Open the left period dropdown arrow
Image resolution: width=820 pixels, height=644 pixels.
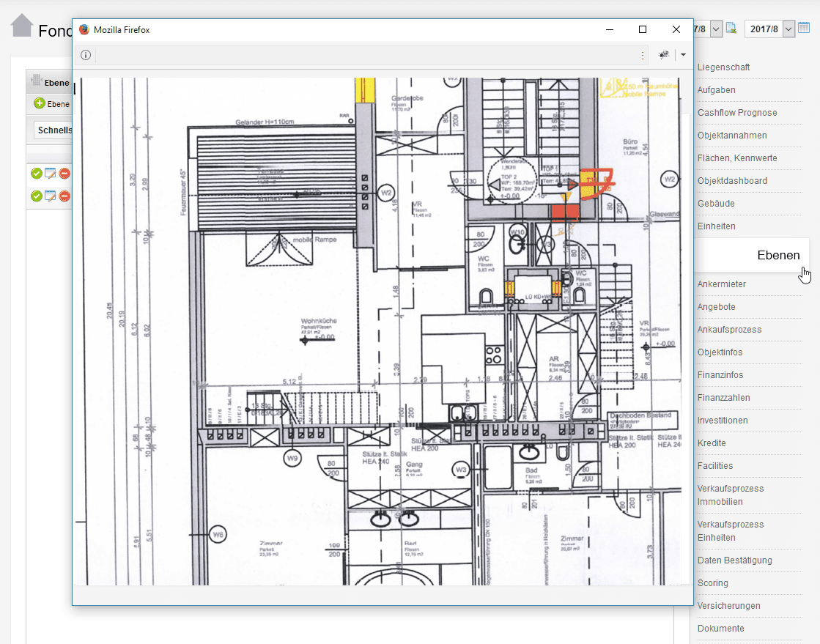(715, 29)
